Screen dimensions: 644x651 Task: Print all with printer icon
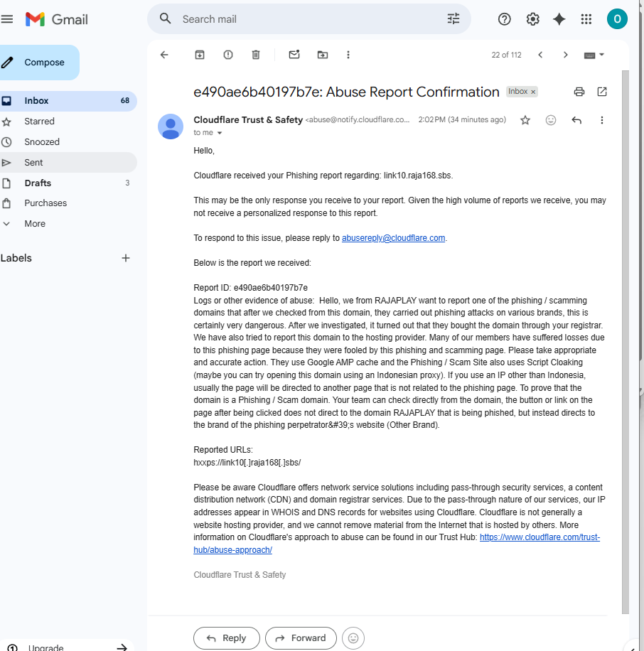tap(579, 92)
